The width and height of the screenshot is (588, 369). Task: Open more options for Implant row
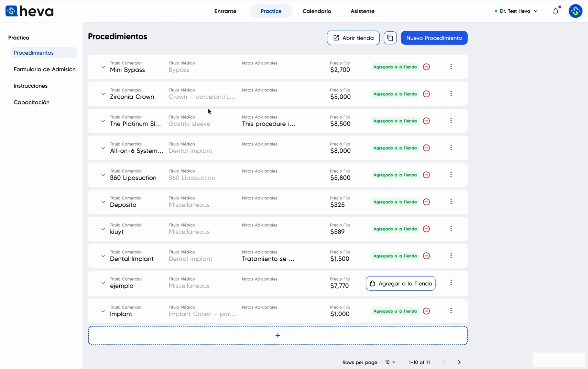pos(451,311)
